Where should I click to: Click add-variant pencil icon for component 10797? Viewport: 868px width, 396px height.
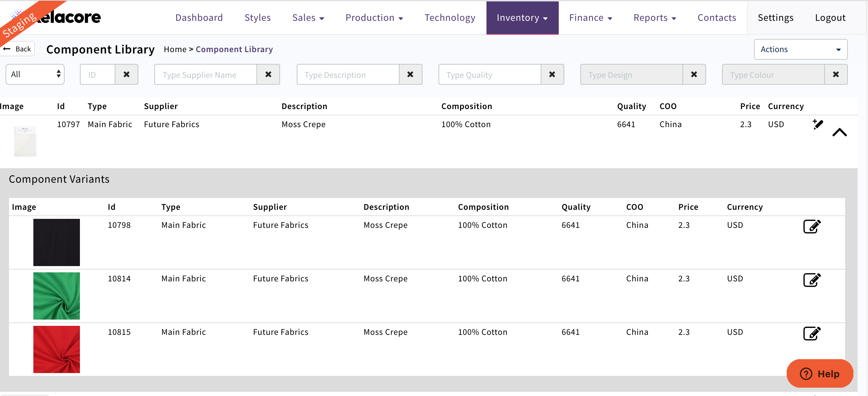818,124
